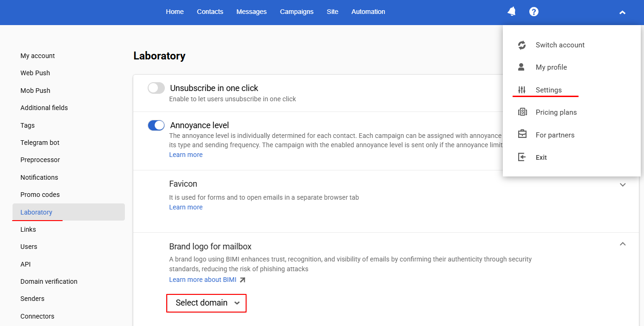This screenshot has height=326, width=644.
Task: Open Users in the sidebar
Action: [x=29, y=247]
